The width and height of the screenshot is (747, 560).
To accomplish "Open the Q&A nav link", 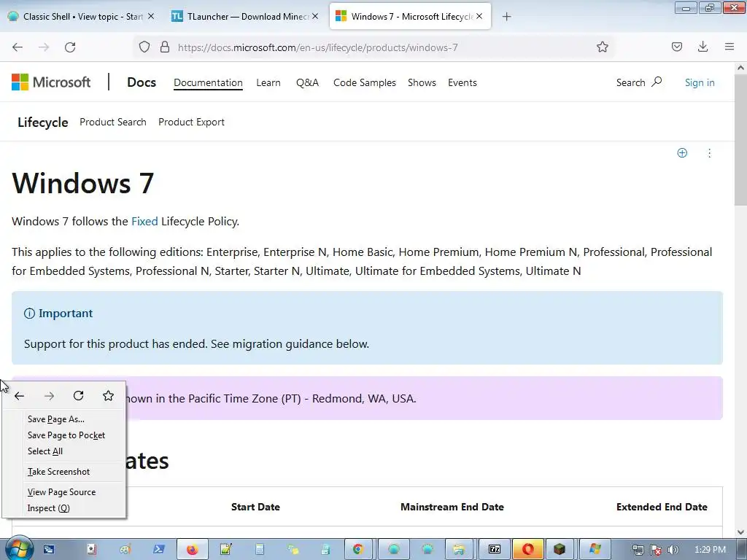I will [307, 82].
